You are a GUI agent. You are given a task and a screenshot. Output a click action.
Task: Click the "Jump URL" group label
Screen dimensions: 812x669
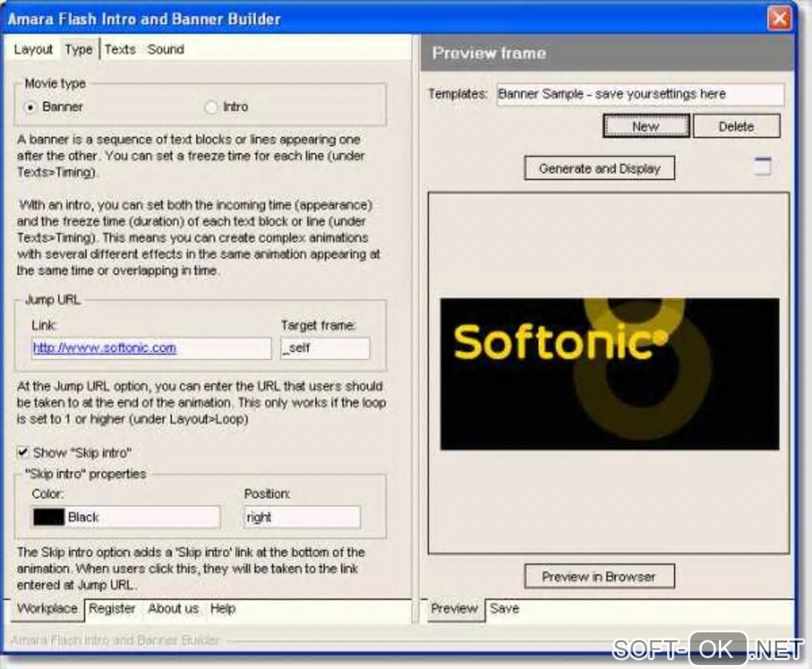(x=53, y=300)
